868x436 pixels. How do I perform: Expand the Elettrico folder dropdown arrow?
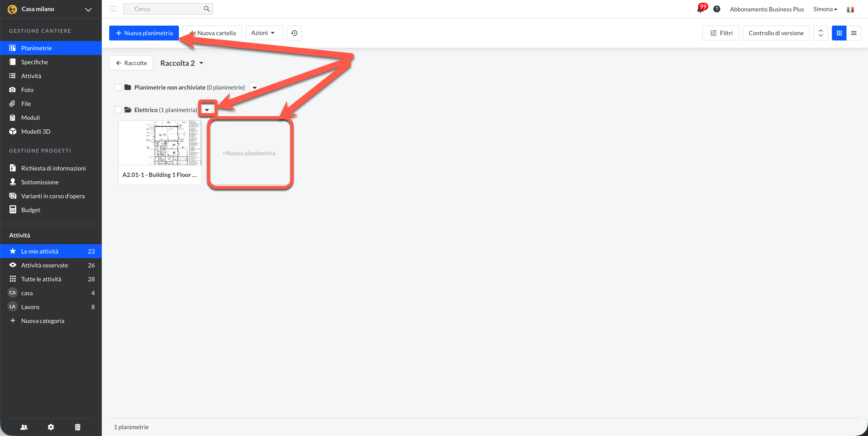tap(207, 110)
